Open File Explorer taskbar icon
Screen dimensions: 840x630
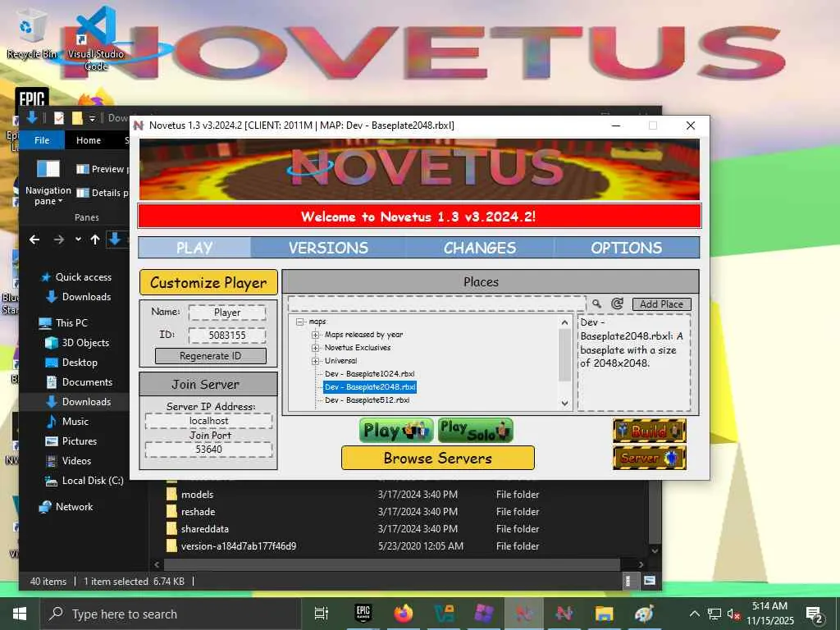(x=604, y=614)
